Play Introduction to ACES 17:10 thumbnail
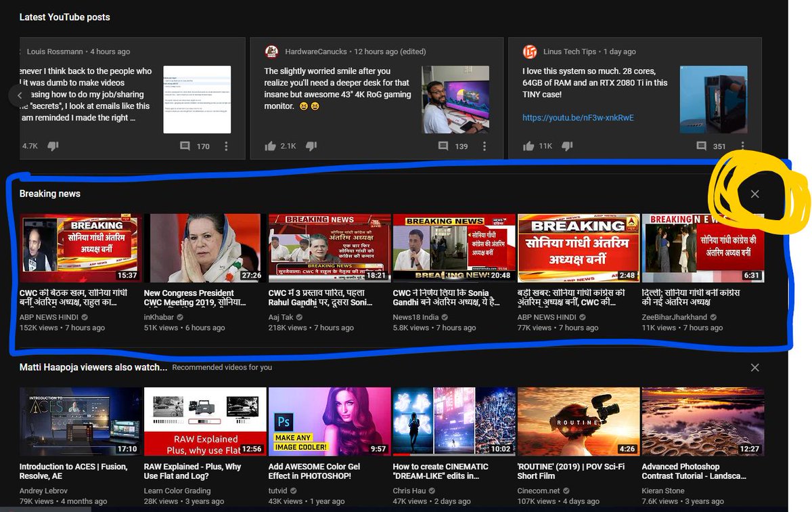Viewport: 812px width, 512px height. coord(81,421)
